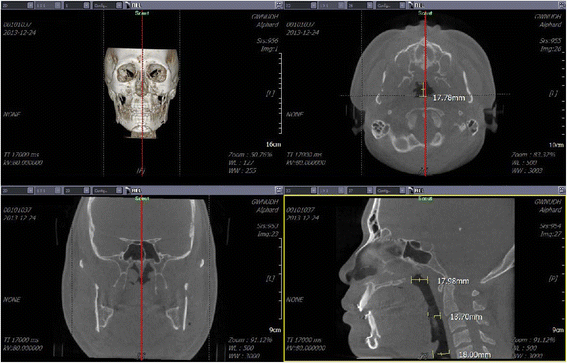Select the 17.78mm measurement label in the axial view
This screenshot has width=567, height=363.
point(449,98)
